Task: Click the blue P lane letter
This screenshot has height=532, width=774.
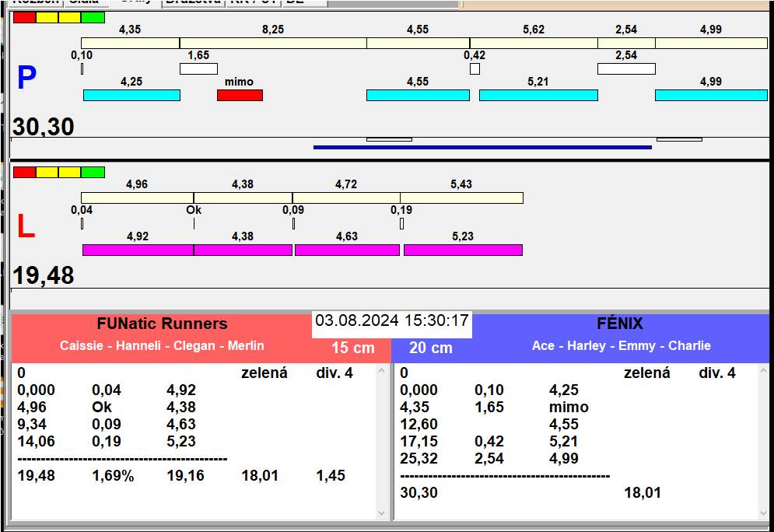Action: tap(26, 78)
